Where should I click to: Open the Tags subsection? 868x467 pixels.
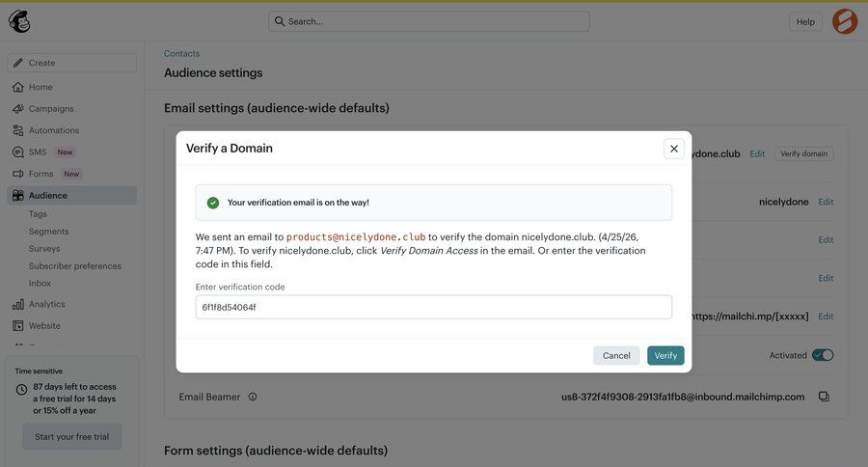[38, 214]
